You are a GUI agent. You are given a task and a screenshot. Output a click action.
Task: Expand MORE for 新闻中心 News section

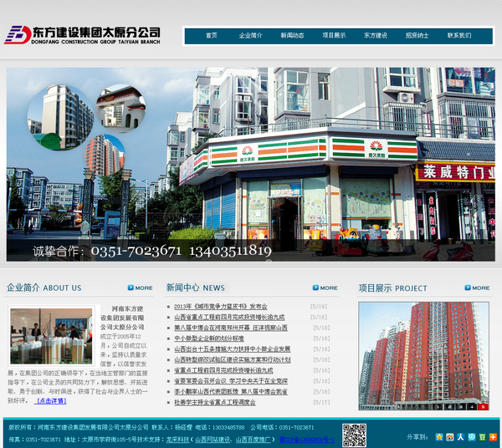click(326, 288)
